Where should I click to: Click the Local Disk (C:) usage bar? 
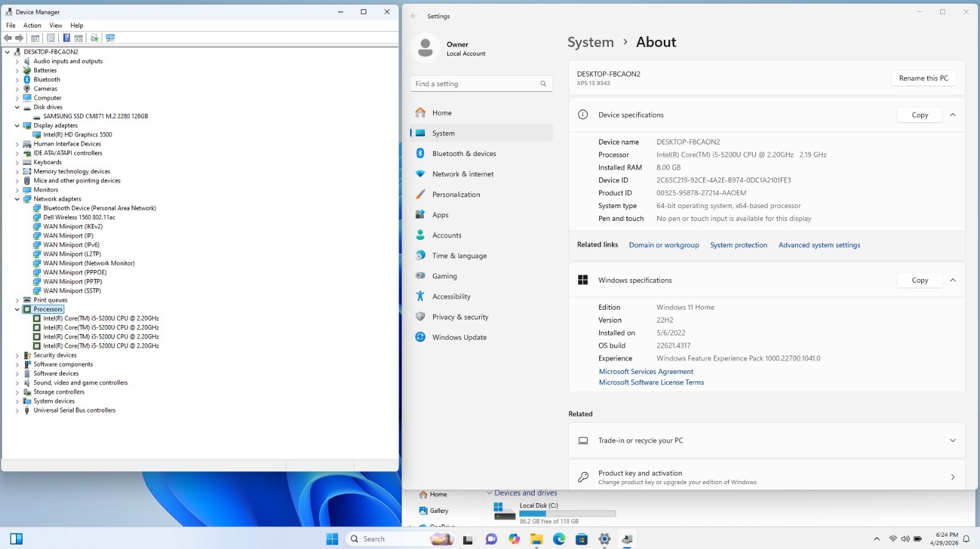coord(567,514)
